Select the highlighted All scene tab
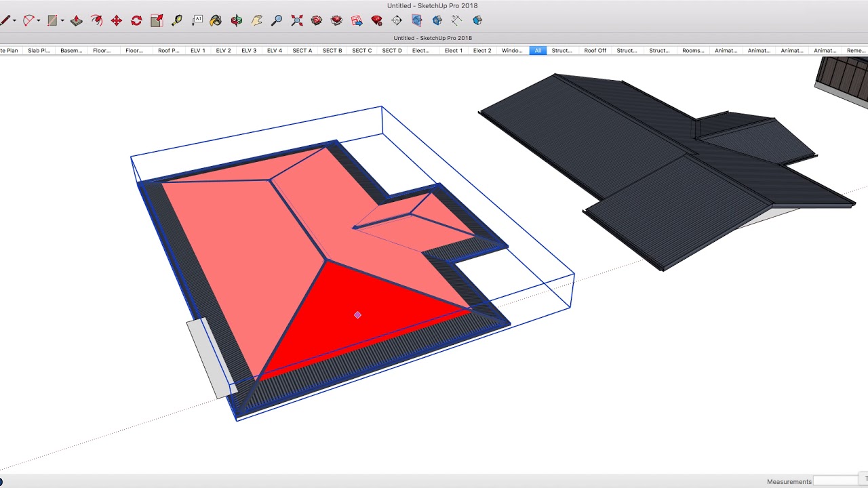Screen dimensions: 868x488 coord(538,50)
